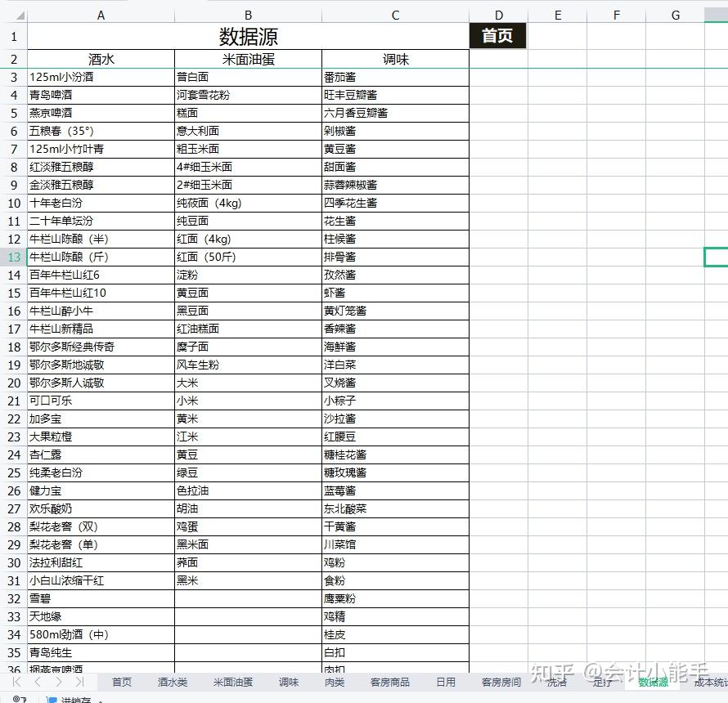Select cell 海鲜酱

pos(395,347)
